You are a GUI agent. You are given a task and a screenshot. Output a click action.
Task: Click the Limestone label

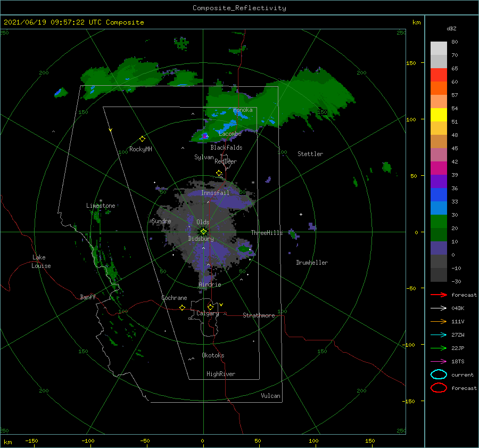click(x=101, y=206)
